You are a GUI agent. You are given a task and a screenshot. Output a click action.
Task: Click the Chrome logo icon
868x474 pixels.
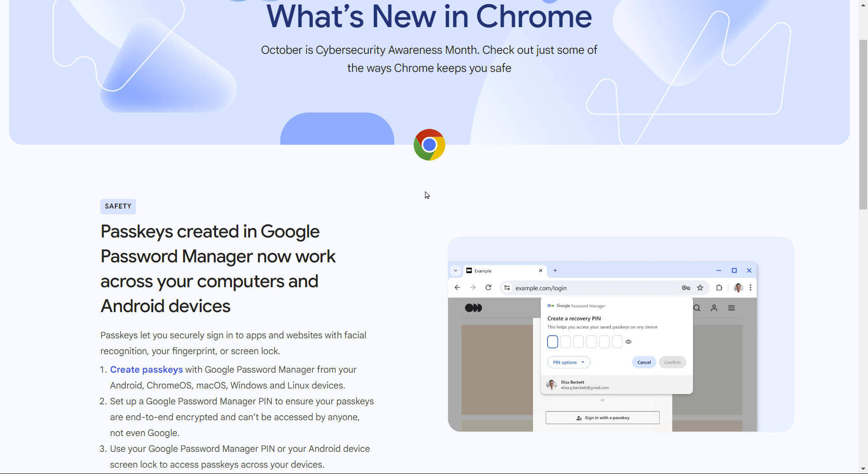429,145
